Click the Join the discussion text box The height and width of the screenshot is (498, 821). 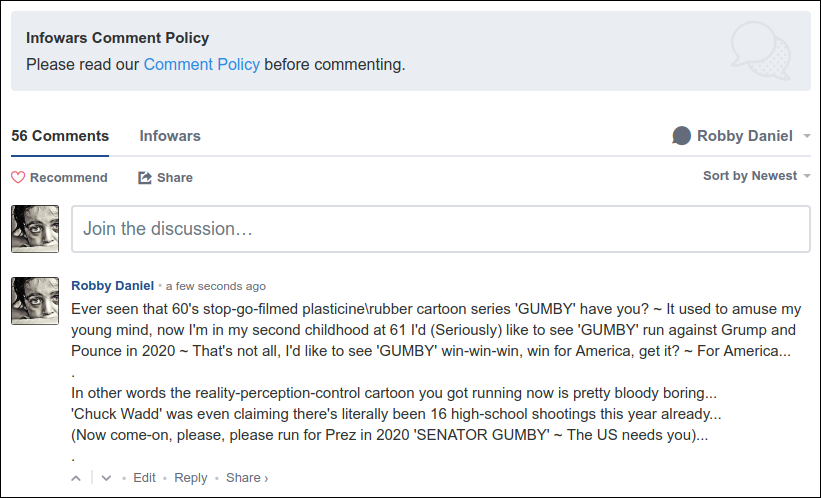(440, 229)
